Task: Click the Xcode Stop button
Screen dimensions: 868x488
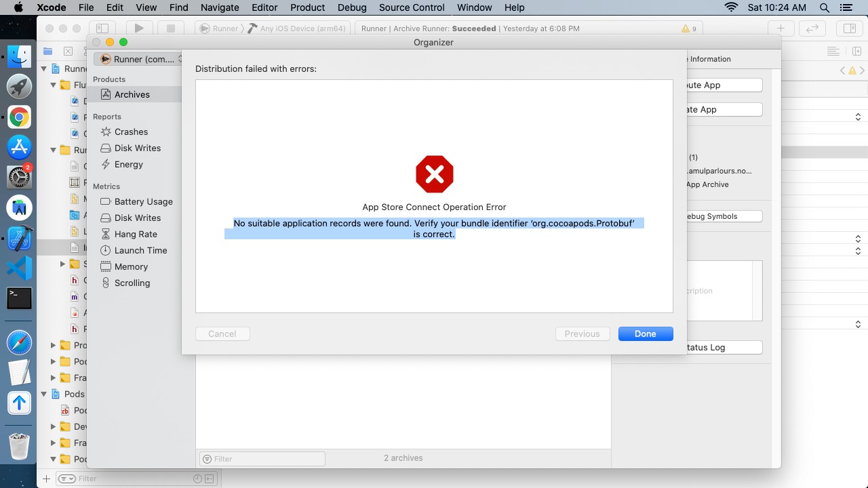Action: tap(171, 28)
